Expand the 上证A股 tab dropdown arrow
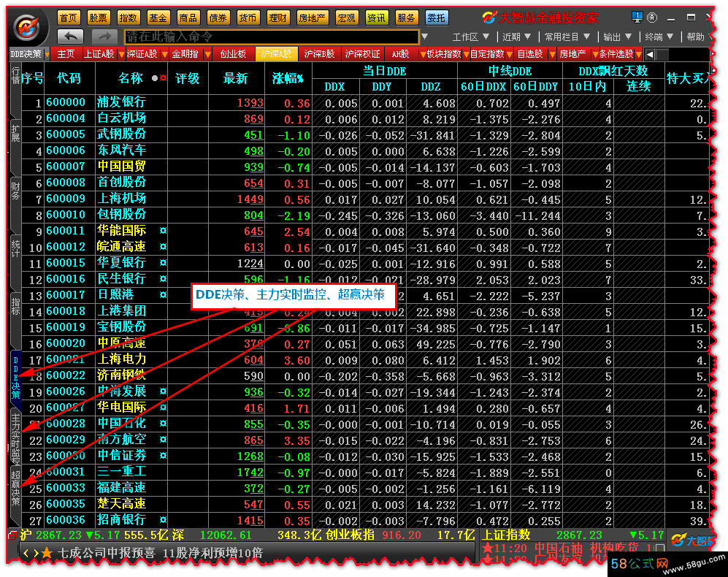Image resolution: width=728 pixels, height=577 pixels. [x=121, y=55]
